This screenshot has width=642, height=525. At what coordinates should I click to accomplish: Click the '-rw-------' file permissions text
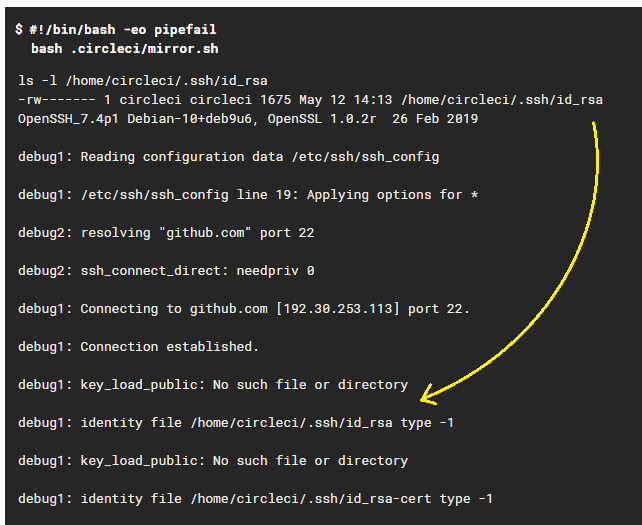(56, 100)
